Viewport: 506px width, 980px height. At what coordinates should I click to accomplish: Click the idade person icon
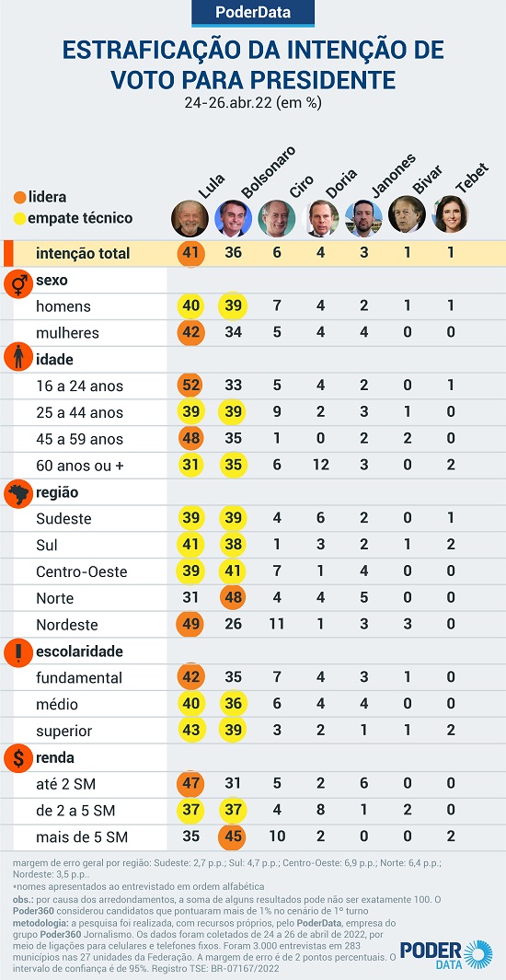(18, 358)
